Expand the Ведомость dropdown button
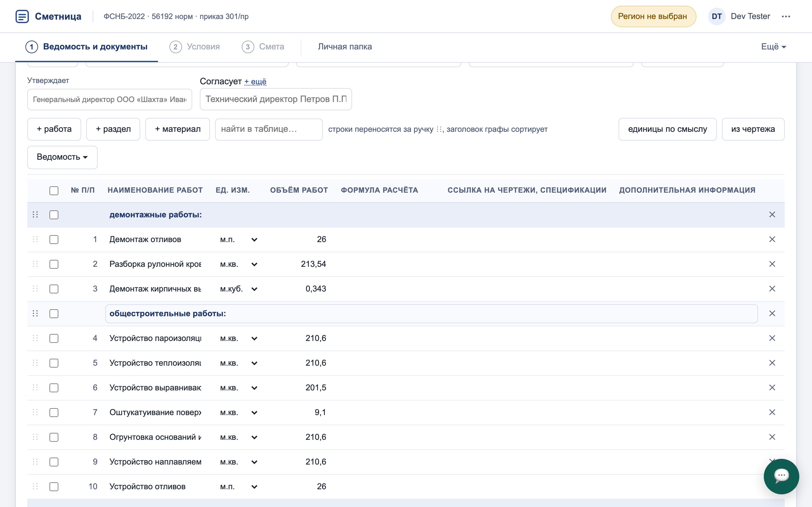 tap(62, 157)
